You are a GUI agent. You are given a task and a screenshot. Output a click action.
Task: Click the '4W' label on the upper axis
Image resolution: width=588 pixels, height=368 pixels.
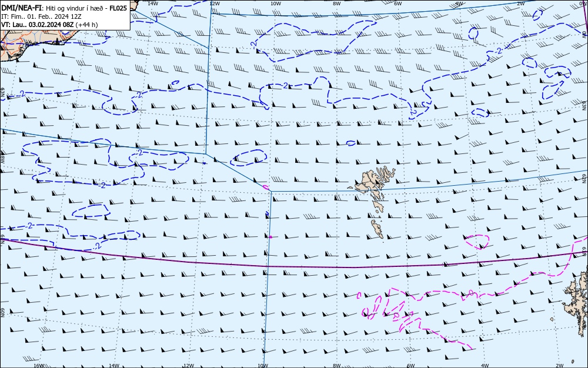click(459, 4)
